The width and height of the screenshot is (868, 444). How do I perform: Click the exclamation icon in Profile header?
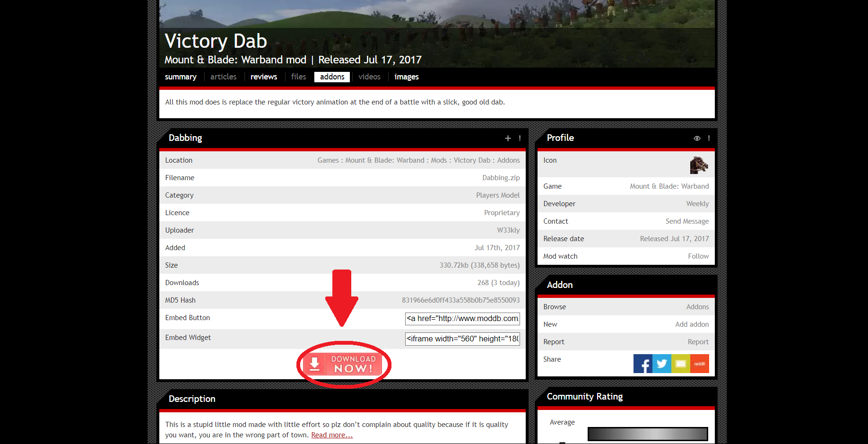pyautogui.click(x=709, y=138)
